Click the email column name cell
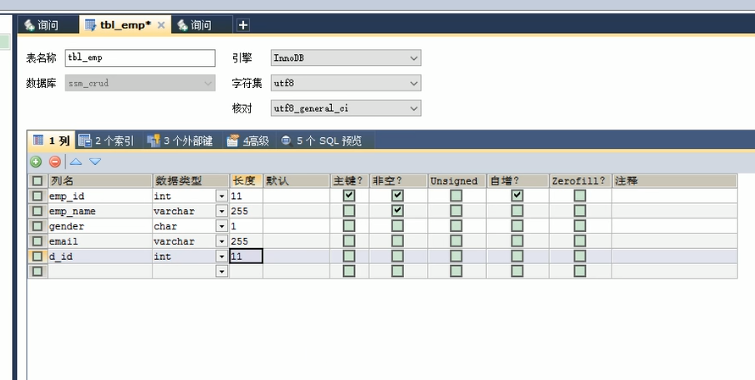Viewport: 755px width, 380px height. click(x=100, y=241)
